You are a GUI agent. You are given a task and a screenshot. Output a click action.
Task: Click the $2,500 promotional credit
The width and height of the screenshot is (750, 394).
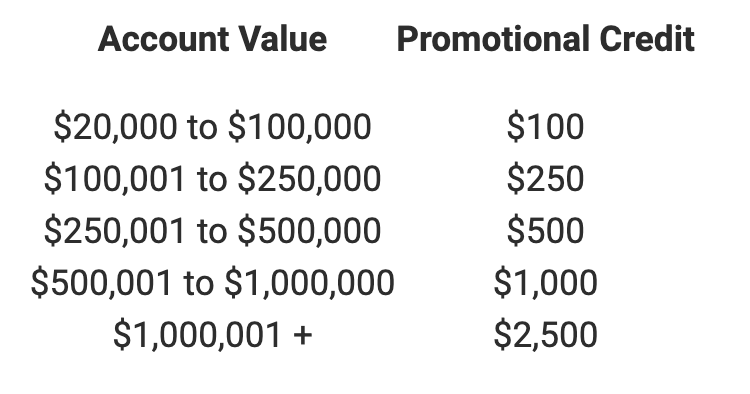point(545,334)
